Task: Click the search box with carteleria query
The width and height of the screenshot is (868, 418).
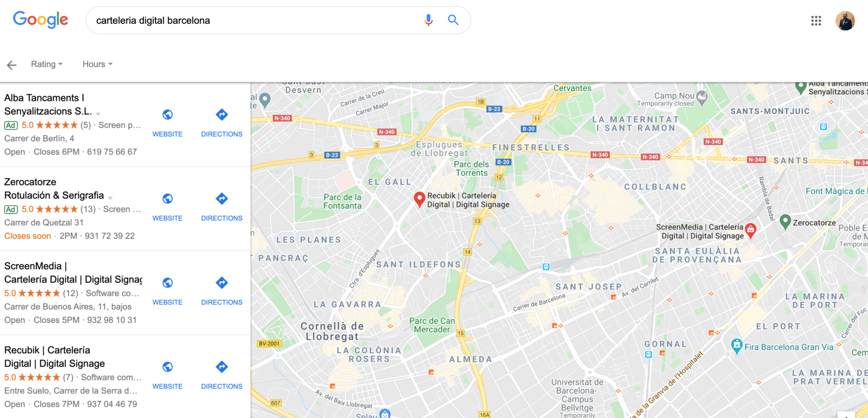Action: click(255, 20)
